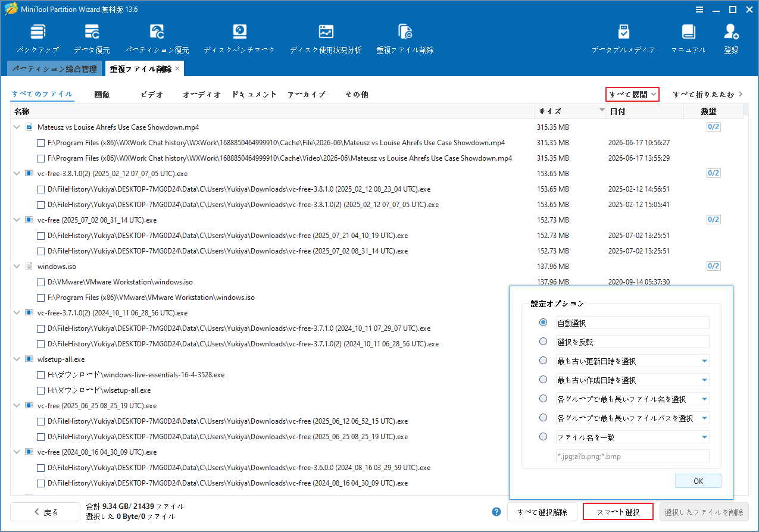
Task: Select the その他 filter tab
Action: [357, 94]
